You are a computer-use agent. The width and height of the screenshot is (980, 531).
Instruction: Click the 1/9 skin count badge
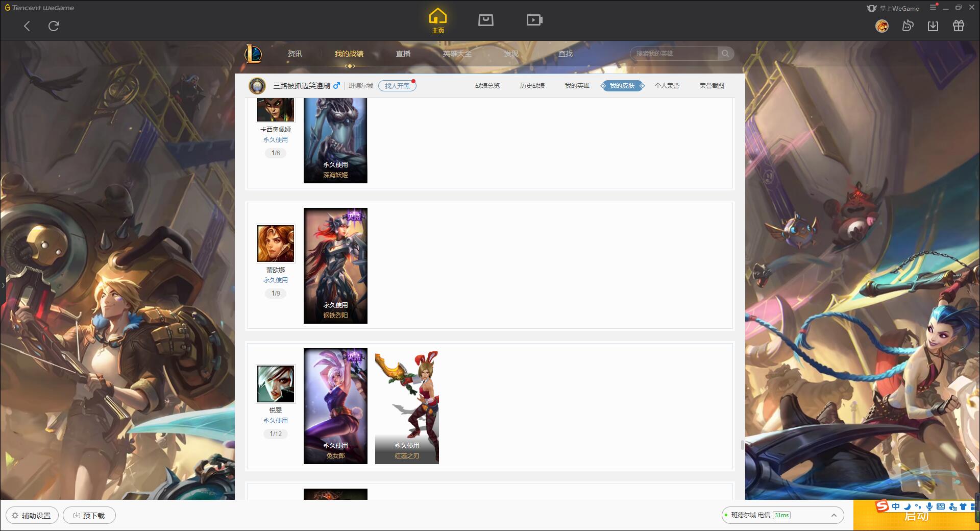coord(276,294)
